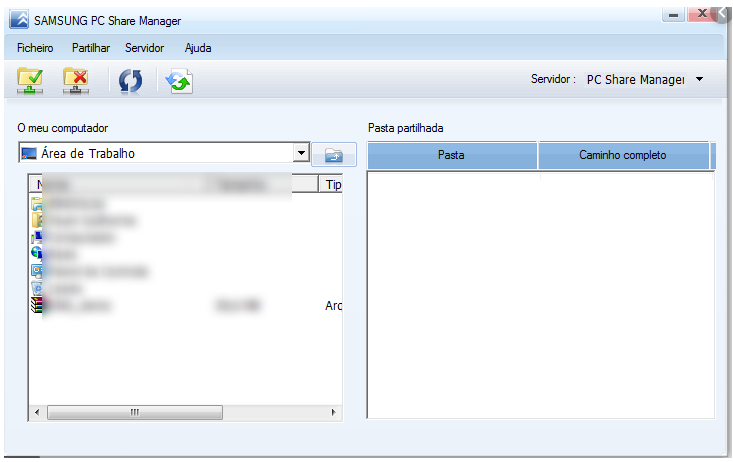This screenshot has width=733, height=462.
Task: Click the horizontal scrollbar thumb in file list
Action: click(x=135, y=412)
